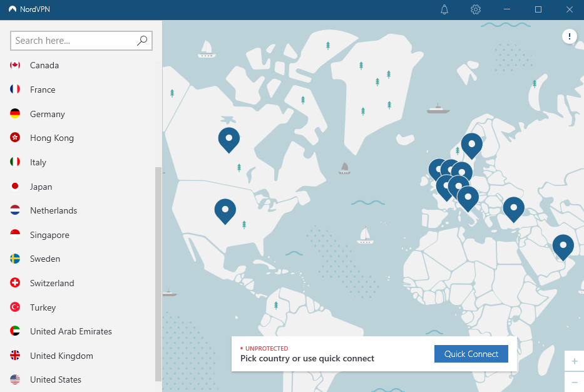Zoom in the map with plus button
This screenshot has height=392, width=584.
click(575, 361)
